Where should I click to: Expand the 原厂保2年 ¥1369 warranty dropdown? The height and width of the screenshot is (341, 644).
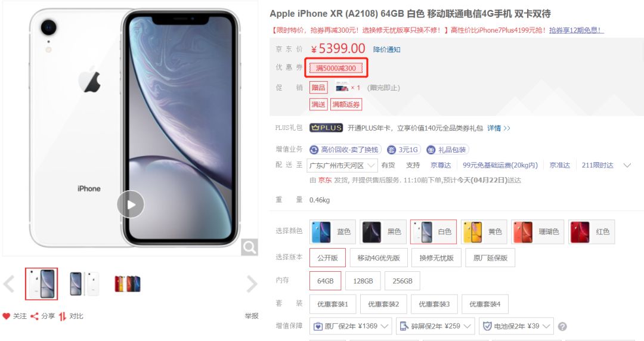[x=351, y=326]
